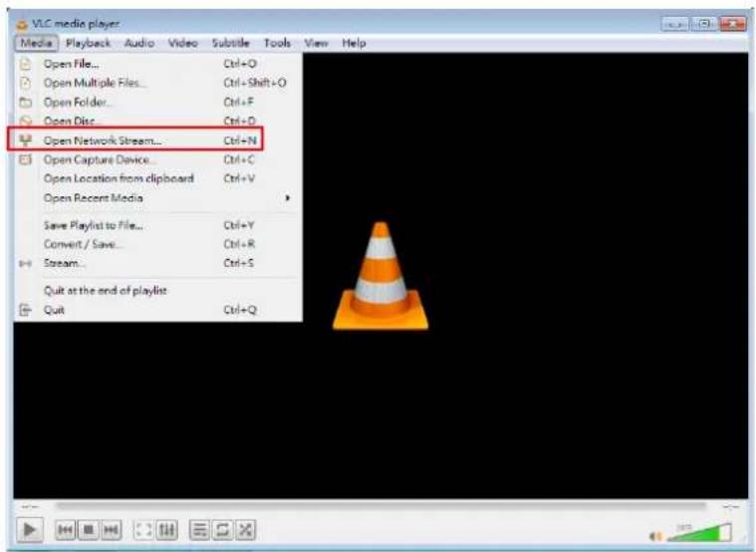The width and height of the screenshot is (756, 552).
Task: Open the Video menu
Action: 182,43
